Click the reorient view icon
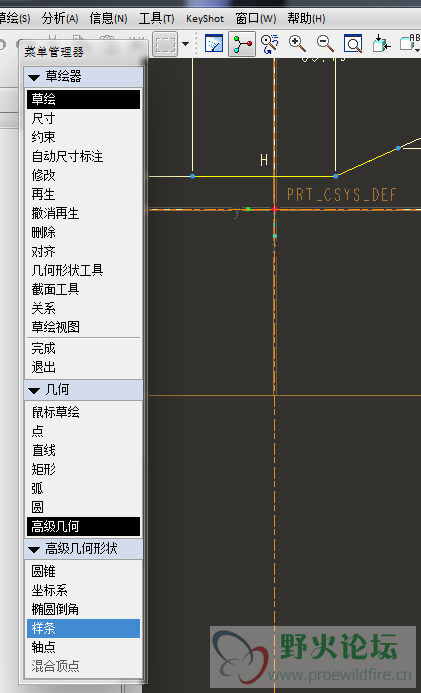Screen dimensions: 421x693 (x=381, y=43)
